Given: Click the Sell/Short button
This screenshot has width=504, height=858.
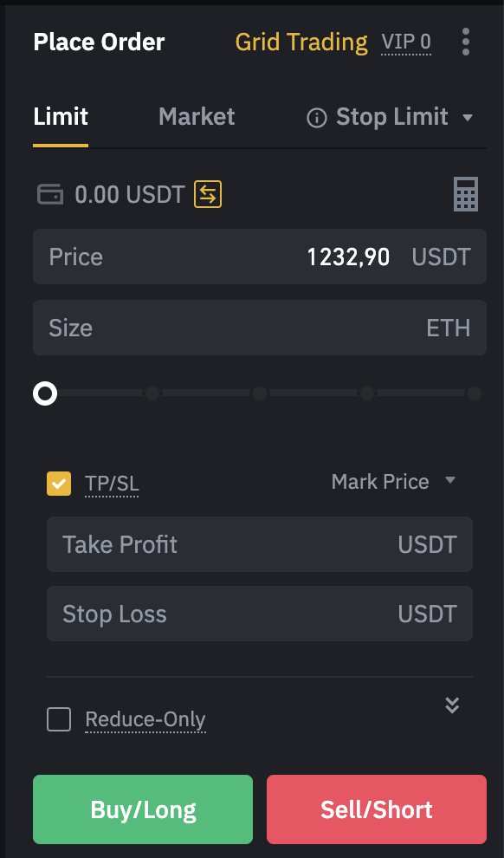Looking at the screenshot, I should [x=377, y=809].
